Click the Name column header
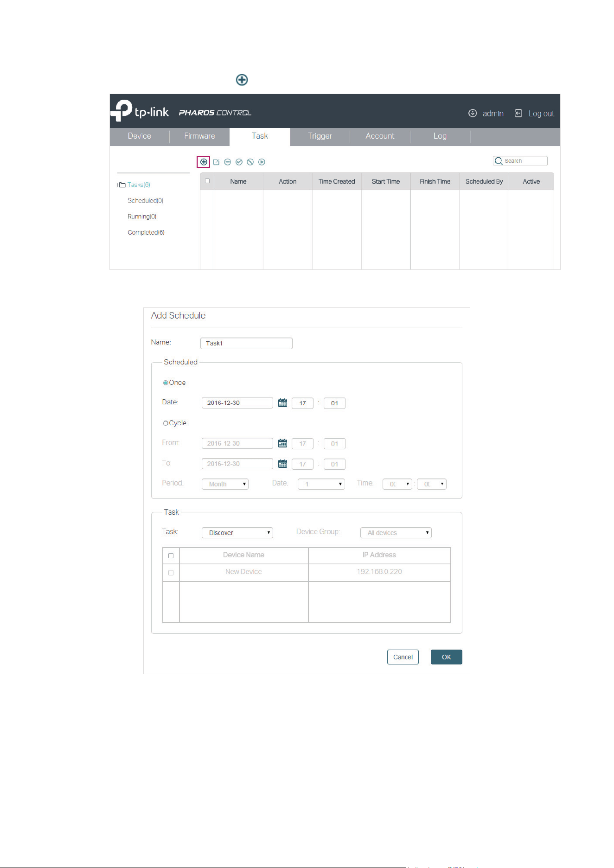The width and height of the screenshot is (614, 868). (x=238, y=181)
